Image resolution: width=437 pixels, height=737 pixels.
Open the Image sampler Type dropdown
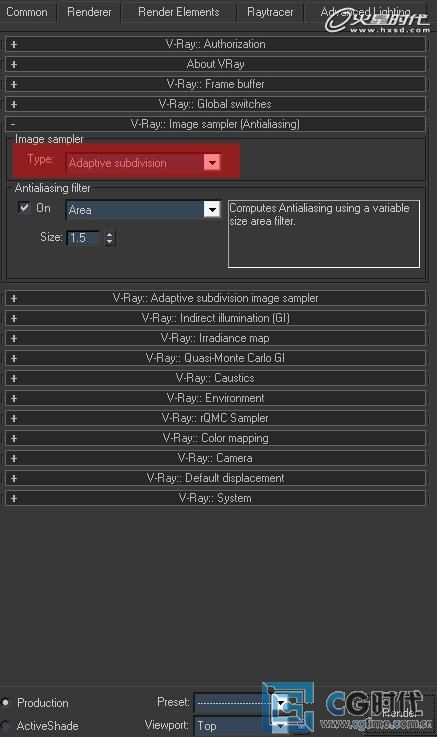[143, 163]
